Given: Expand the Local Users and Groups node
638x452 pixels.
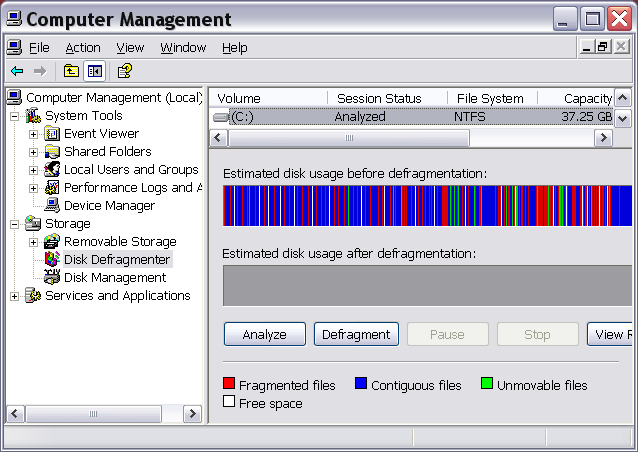Looking at the screenshot, I should pos(33,170).
